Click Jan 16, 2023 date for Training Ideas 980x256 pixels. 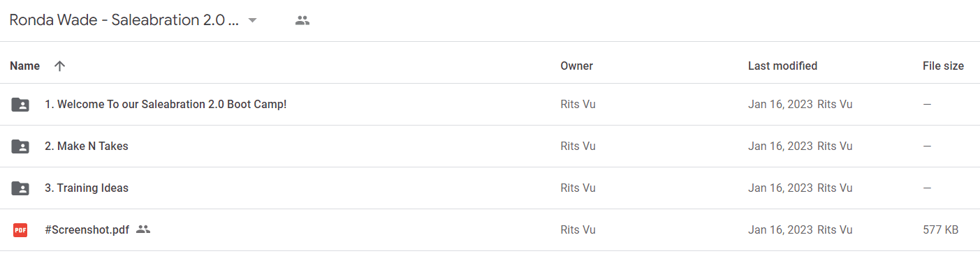tap(780, 188)
